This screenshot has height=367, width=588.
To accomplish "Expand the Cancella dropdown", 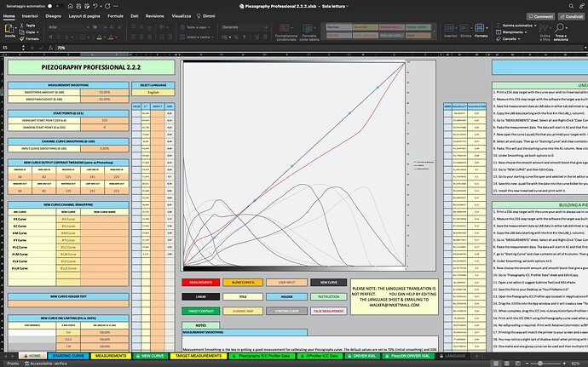I will tap(519, 38).
